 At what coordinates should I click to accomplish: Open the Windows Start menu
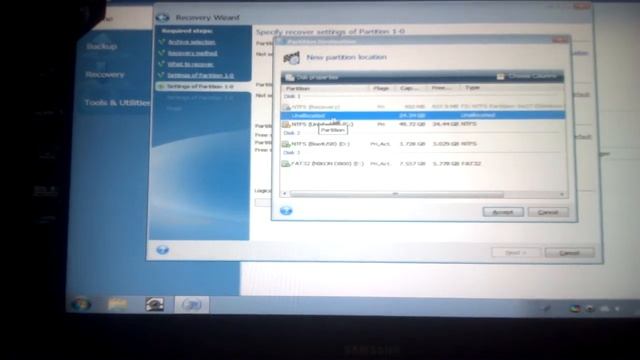click(x=80, y=304)
